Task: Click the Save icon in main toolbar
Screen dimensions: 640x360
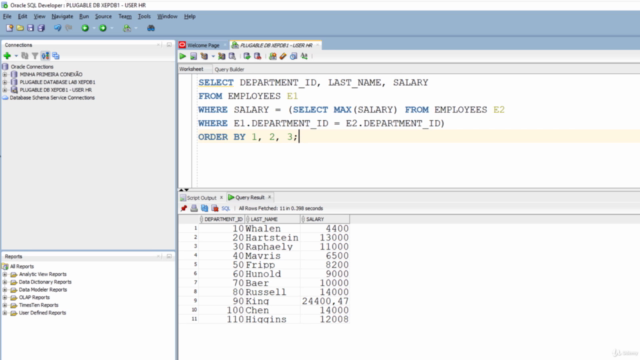Action: pos(31,28)
